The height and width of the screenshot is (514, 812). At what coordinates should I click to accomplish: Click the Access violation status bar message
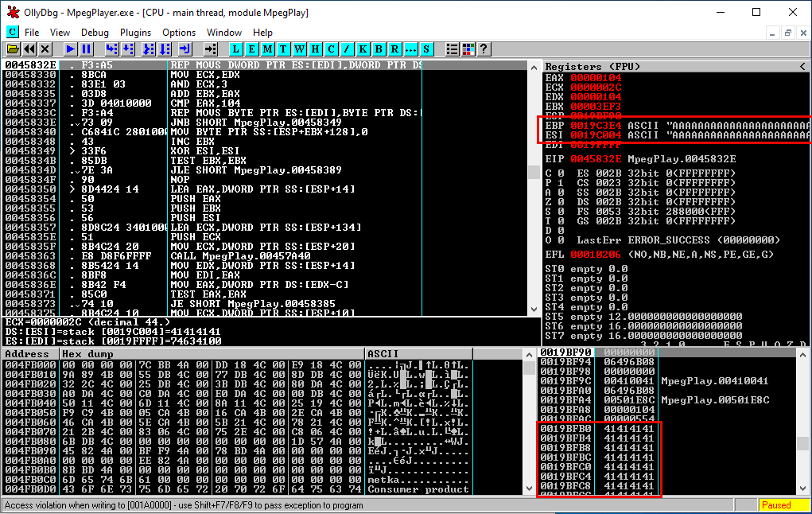pos(184,505)
